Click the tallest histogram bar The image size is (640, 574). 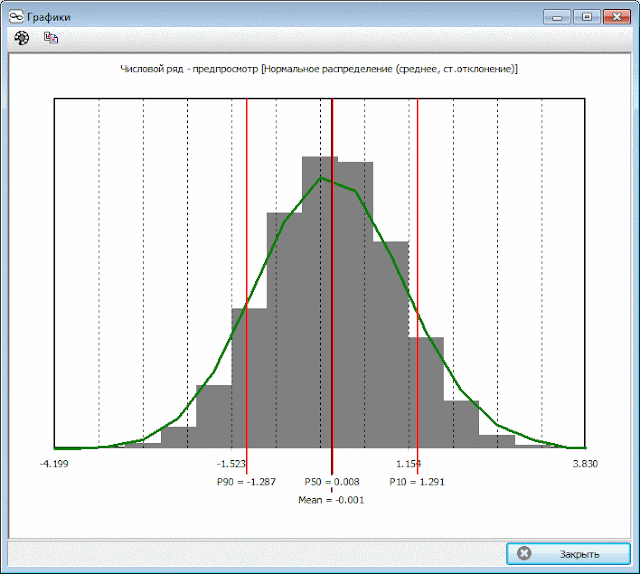pos(320,302)
